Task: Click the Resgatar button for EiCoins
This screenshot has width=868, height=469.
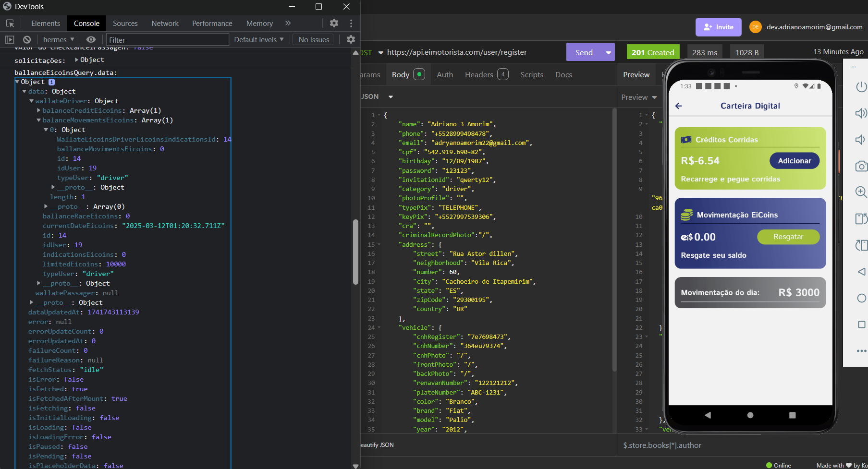Action: [x=788, y=237]
